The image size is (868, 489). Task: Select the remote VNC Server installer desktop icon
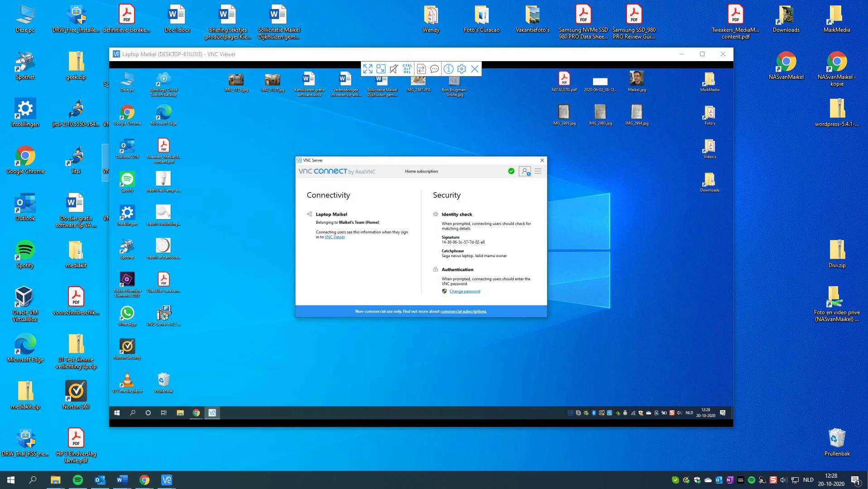click(x=164, y=313)
